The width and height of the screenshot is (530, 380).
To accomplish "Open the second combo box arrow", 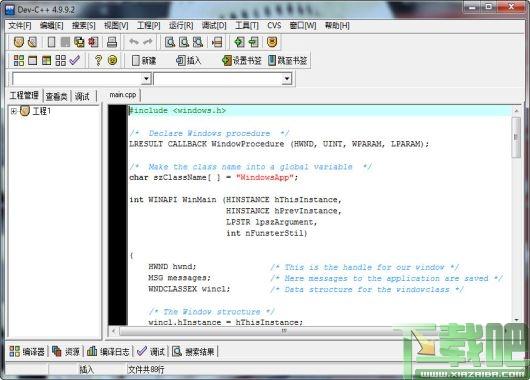I will click(287, 79).
